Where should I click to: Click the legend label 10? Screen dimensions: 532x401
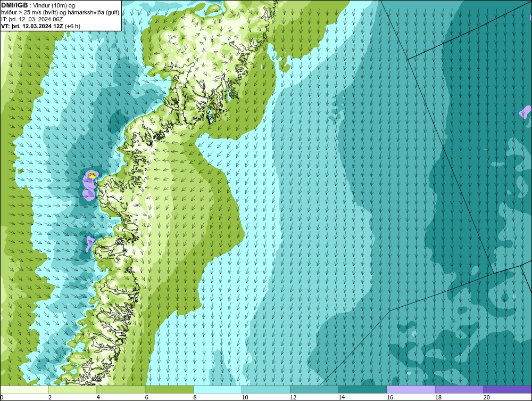click(245, 397)
